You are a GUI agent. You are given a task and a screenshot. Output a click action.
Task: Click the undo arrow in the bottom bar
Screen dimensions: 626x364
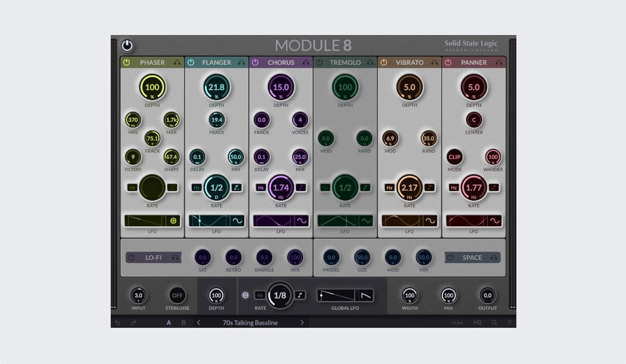click(x=118, y=322)
